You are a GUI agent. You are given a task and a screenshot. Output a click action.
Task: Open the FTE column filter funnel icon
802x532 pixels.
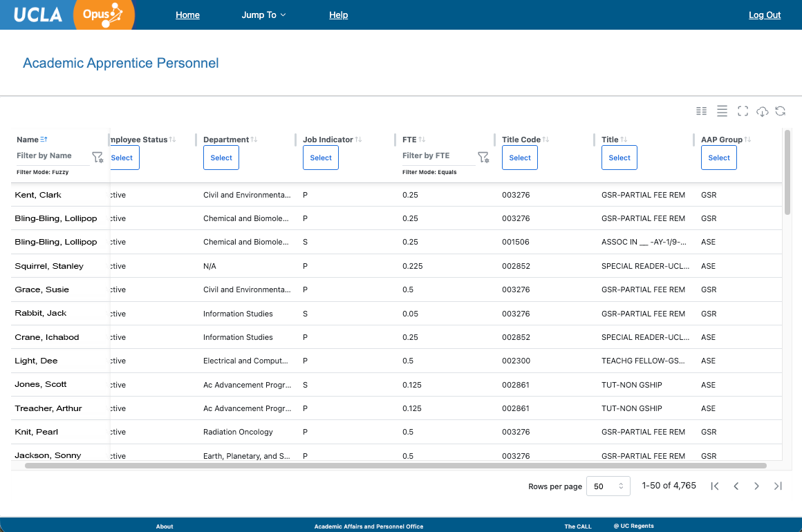click(483, 158)
